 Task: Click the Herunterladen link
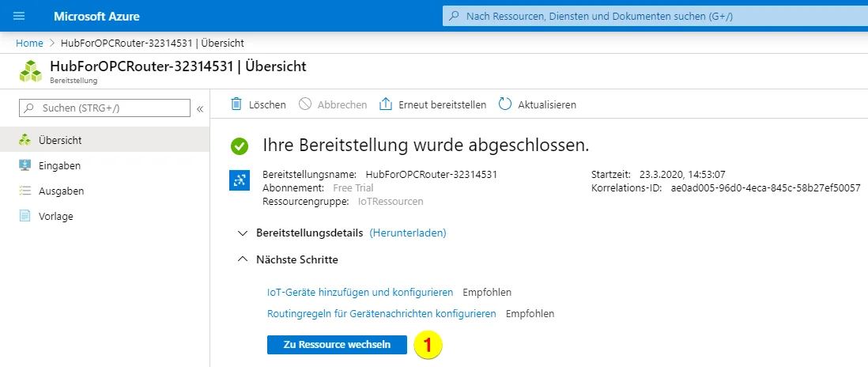408,233
